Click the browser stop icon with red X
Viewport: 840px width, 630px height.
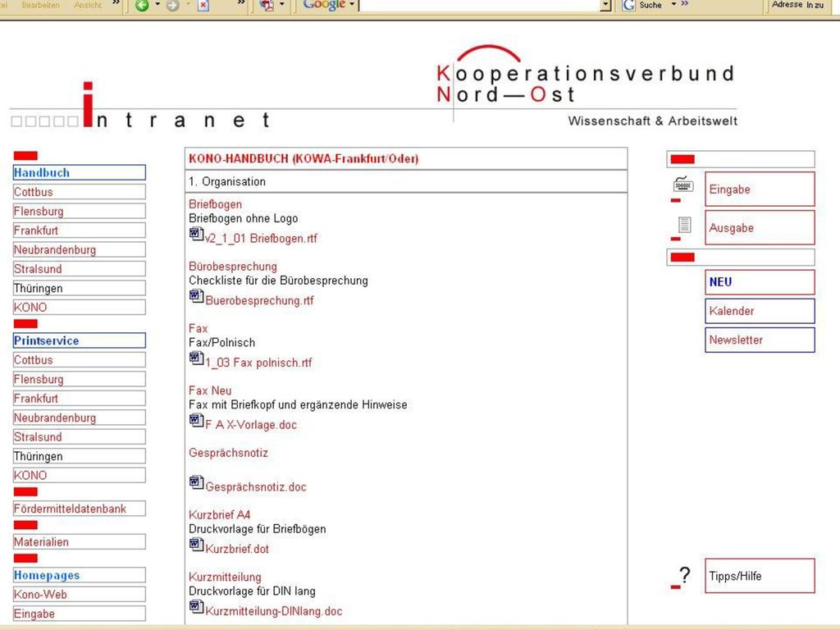[x=203, y=6]
